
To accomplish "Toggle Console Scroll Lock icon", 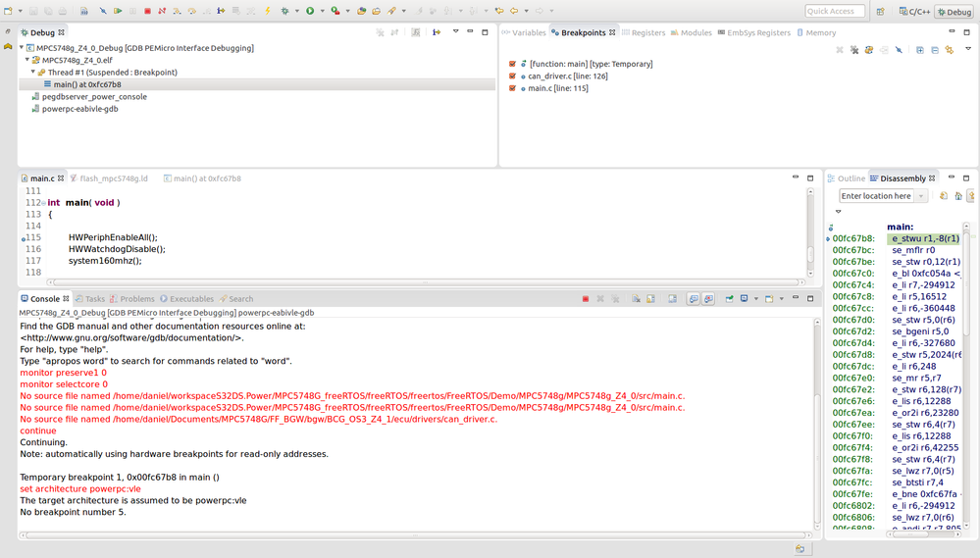I will coord(650,299).
